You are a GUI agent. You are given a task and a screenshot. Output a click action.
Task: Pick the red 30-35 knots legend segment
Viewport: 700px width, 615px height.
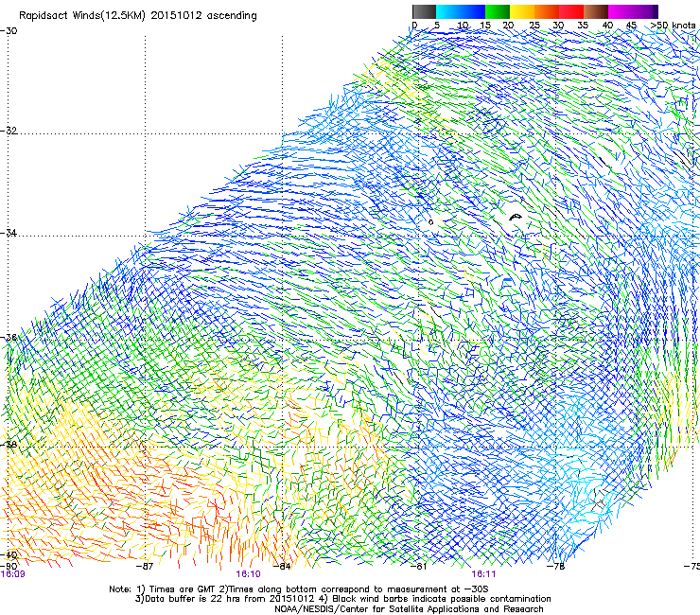(x=571, y=11)
